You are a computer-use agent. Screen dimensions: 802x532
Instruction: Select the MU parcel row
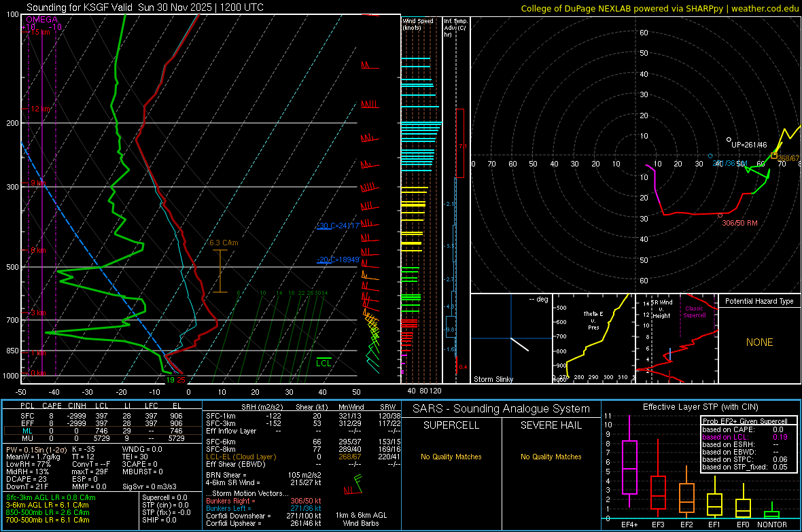click(x=103, y=438)
